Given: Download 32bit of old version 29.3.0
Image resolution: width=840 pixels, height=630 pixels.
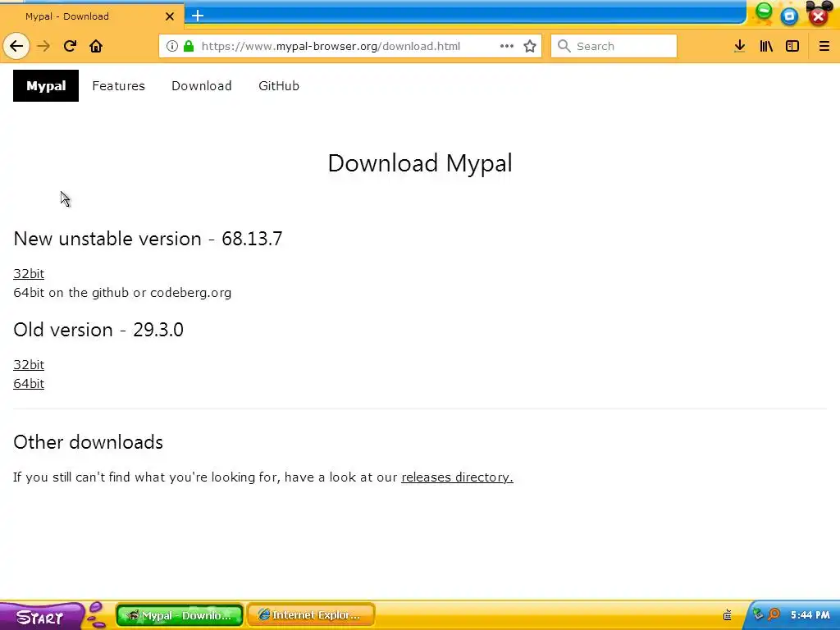Looking at the screenshot, I should click(x=29, y=365).
